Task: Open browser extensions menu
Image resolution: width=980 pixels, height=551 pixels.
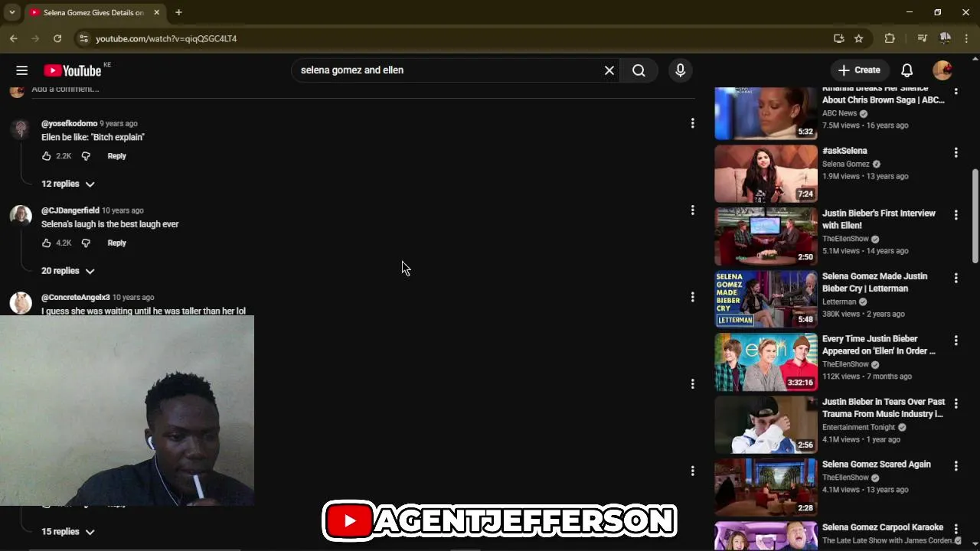Action: (890, 38)
